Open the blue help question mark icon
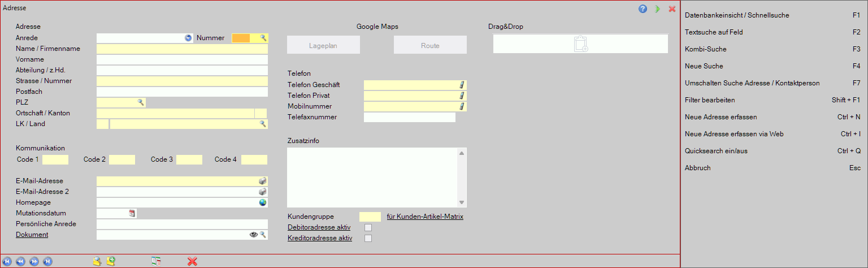Screen dimensions: 868x268 [643, 9]
